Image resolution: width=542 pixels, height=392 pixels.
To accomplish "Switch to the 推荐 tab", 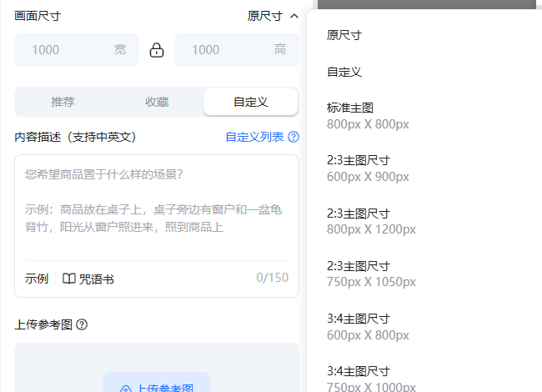I will pyautogui.click(x=63, y=102).
